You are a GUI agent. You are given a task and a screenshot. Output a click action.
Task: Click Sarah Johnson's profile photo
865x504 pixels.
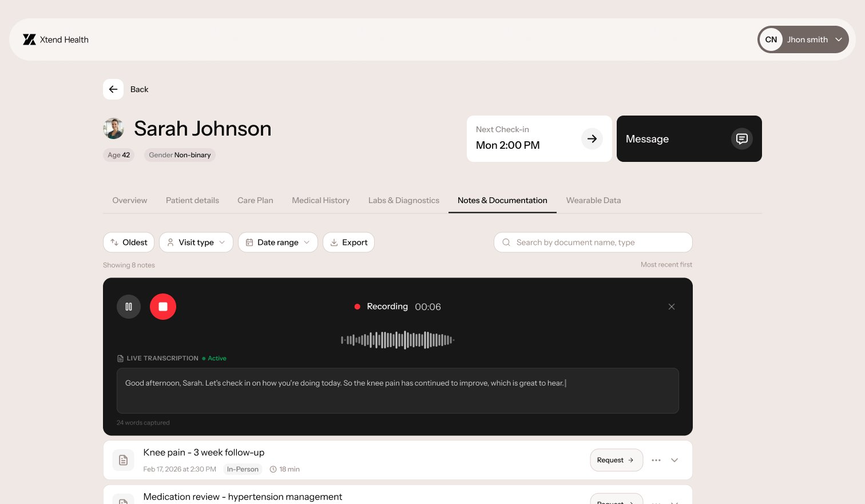point(113,129)
